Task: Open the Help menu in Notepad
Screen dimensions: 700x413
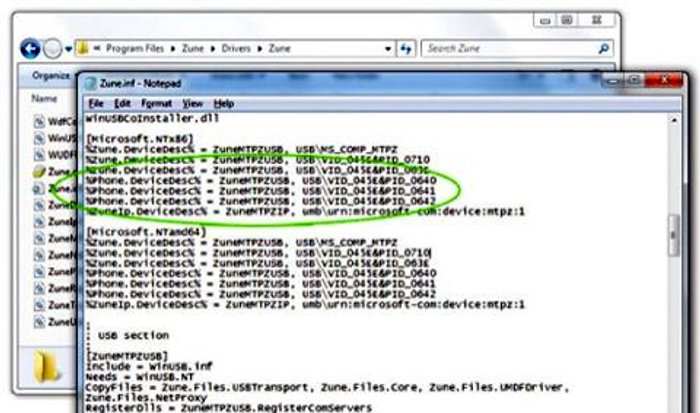Action: 224,104
